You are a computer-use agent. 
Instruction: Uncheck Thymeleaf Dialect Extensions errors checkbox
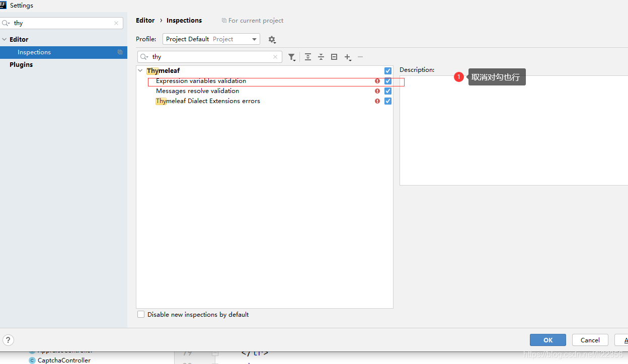(388, 101)
